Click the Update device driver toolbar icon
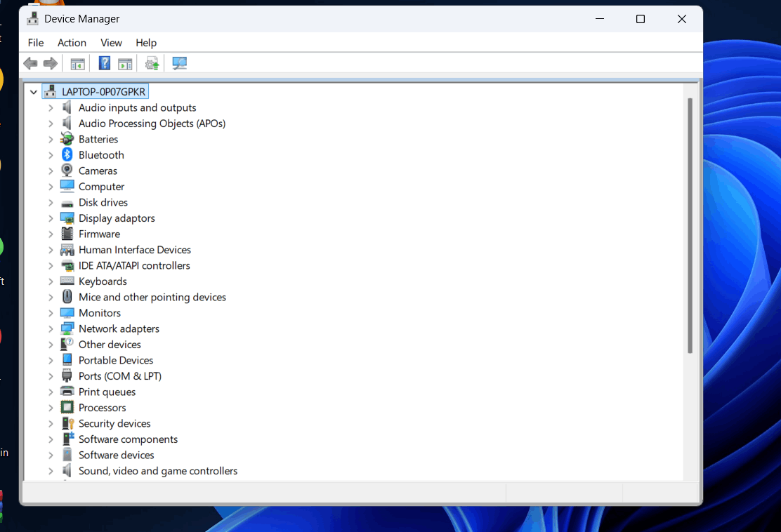This screenshot has height=532, width=781. click(152, 63)
